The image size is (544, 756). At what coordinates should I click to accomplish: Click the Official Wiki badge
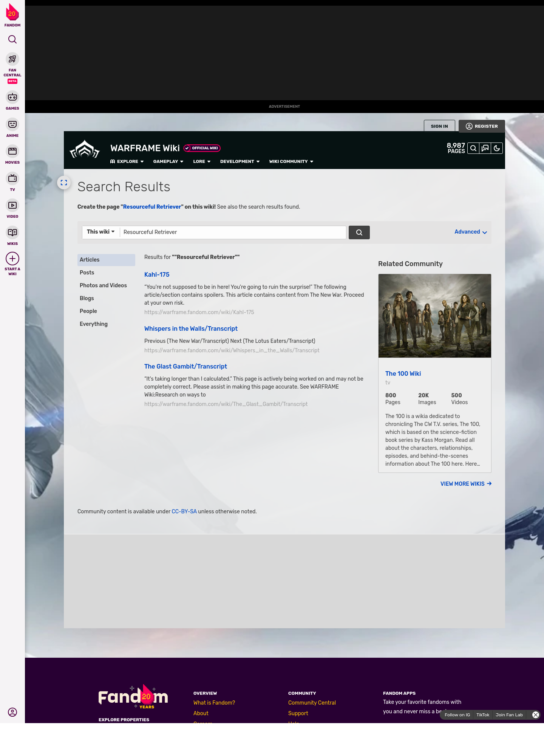(202, 148)
